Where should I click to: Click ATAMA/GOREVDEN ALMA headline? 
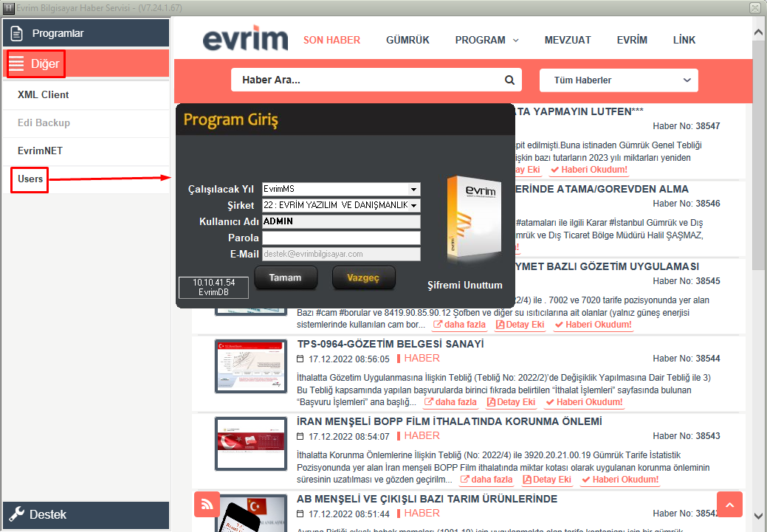(602, 189)
